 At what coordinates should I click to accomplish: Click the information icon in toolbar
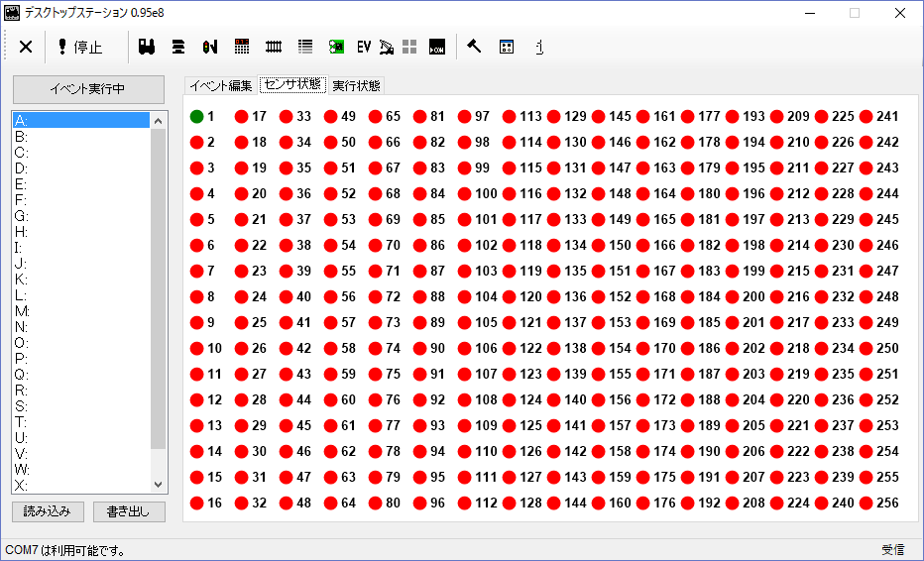click(539, 47)
